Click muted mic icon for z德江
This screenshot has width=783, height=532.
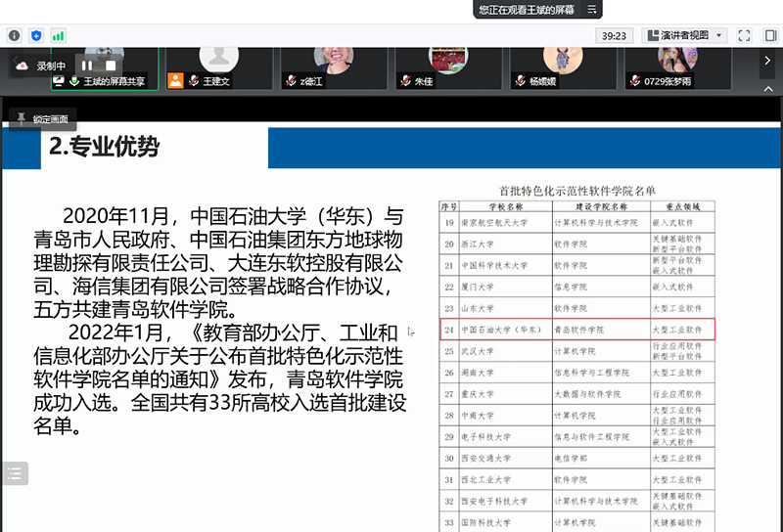click(x=291, y=81)
